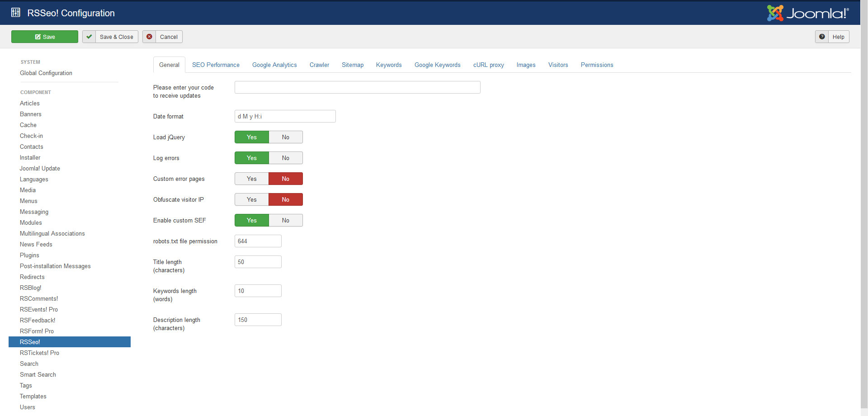Open the cURL proxy tab
Image resolution: width=868 pixels, height=416 pixels.
point(489,65)
